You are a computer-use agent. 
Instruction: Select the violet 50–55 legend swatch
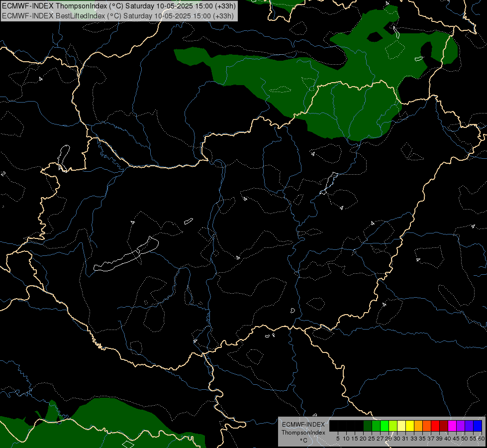pos(469,426)
